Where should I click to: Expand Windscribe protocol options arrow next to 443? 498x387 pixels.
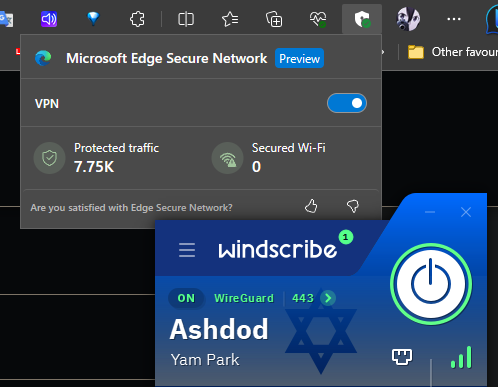(x=328, y=298)
